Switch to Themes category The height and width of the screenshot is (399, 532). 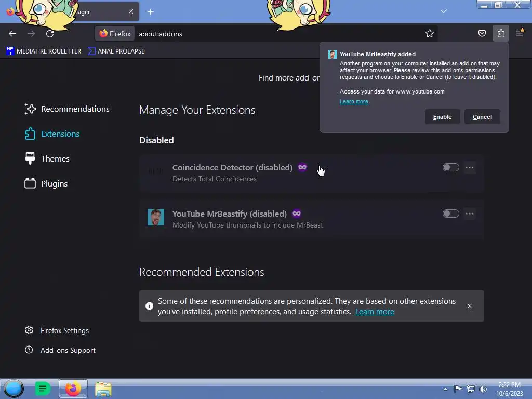(x=47, y=159)
